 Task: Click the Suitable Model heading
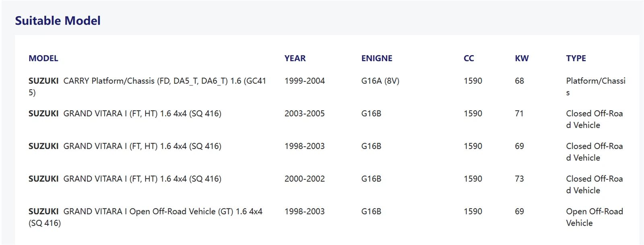[x=58, y=21]
